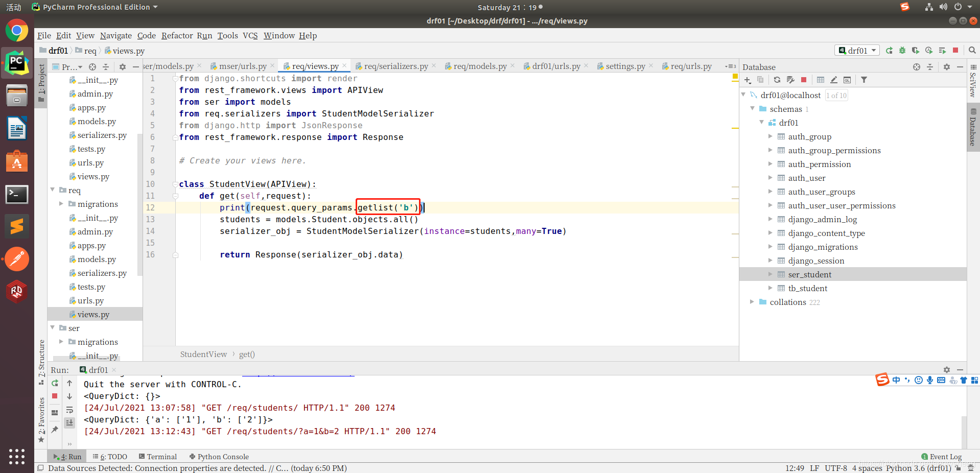This screenshot has height=473, width=980.
Task: Toggle the Database side panel stripe
Action: (973, 127)
